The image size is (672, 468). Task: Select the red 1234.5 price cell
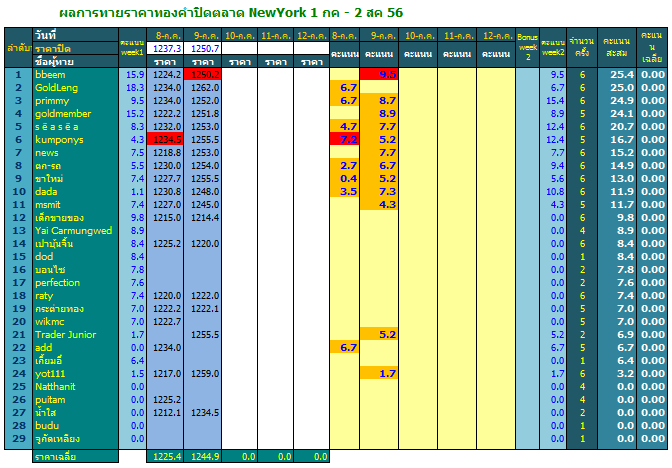165,140
